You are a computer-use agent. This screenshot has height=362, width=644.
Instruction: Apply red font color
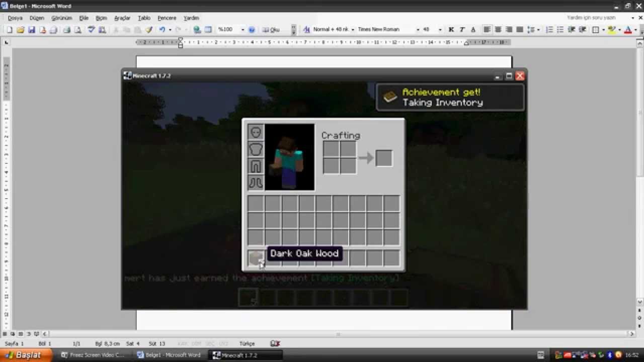pos(628,30)
